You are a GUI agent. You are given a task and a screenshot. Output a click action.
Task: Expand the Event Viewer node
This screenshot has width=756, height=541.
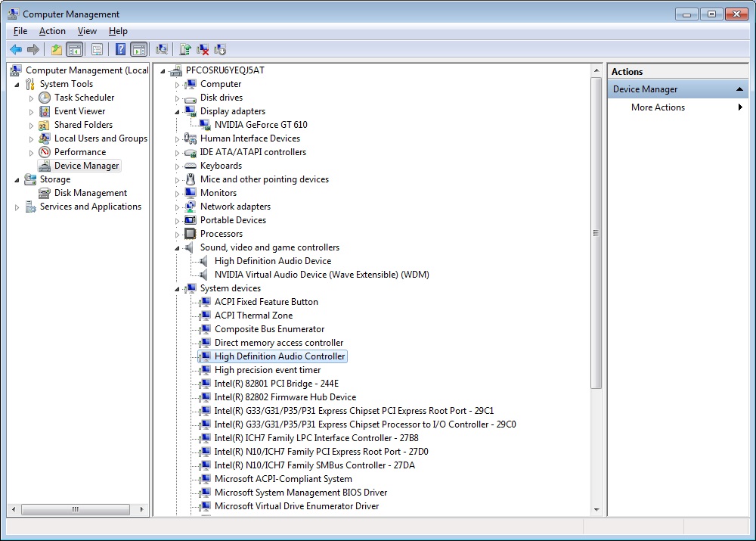point(31,111)
